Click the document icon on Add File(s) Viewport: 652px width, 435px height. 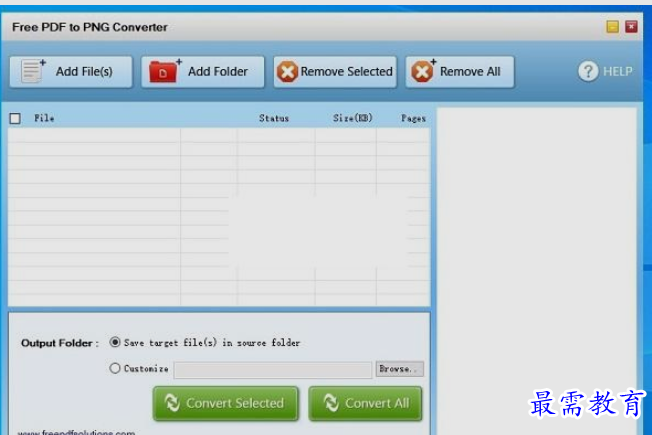click(32, 71)
